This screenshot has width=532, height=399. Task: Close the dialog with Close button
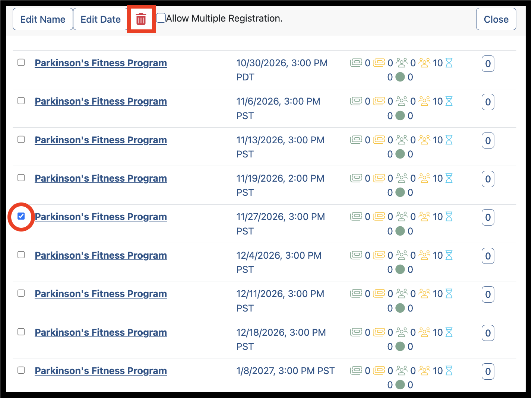coord(496,19)
